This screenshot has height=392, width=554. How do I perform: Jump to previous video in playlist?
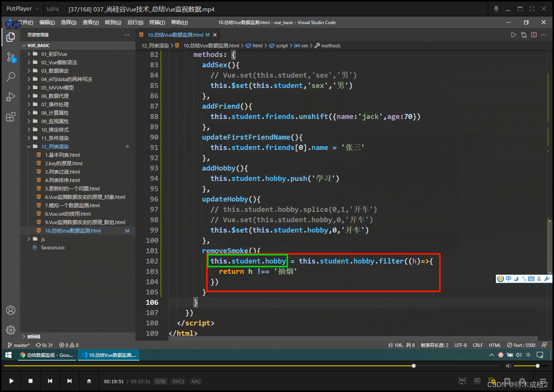point(50,381)
